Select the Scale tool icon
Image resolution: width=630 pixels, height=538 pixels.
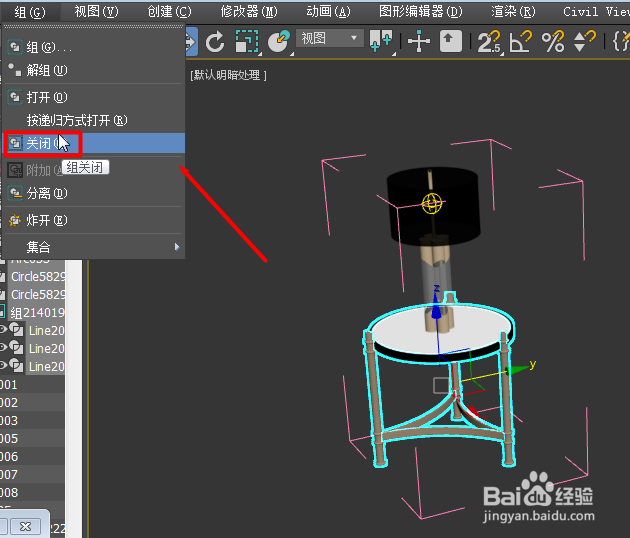pos(247,41)
